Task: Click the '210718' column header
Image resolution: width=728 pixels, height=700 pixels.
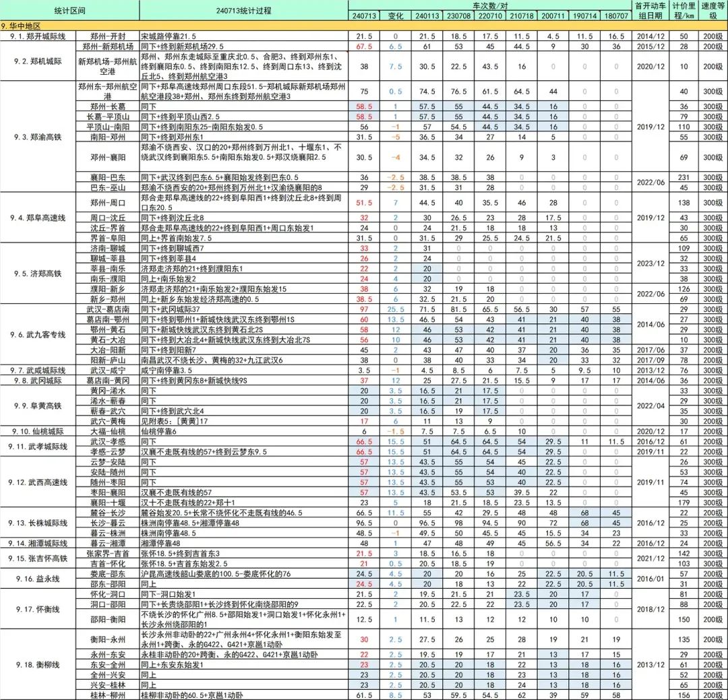Action: (x=522, y=15)
